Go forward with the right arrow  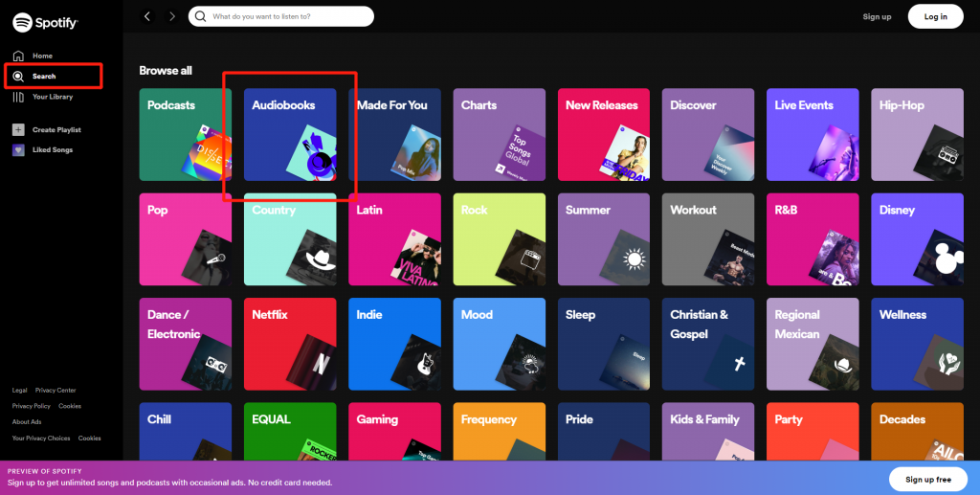click(172, 16)
